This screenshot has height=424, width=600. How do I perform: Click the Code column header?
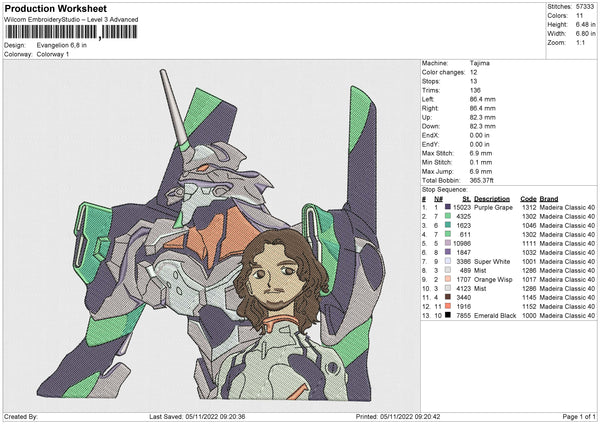tap(528, 199)
